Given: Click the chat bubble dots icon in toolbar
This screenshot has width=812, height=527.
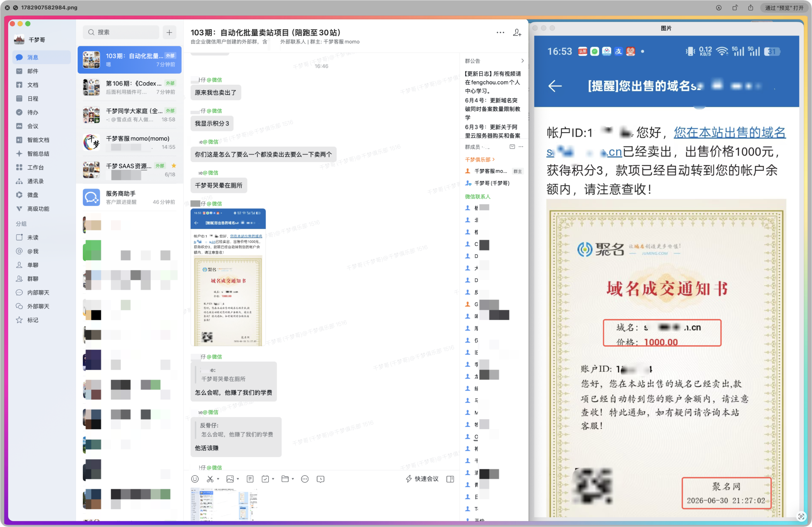Looking at the screenshot, I should pyautogui.click(x=305, y=479).
